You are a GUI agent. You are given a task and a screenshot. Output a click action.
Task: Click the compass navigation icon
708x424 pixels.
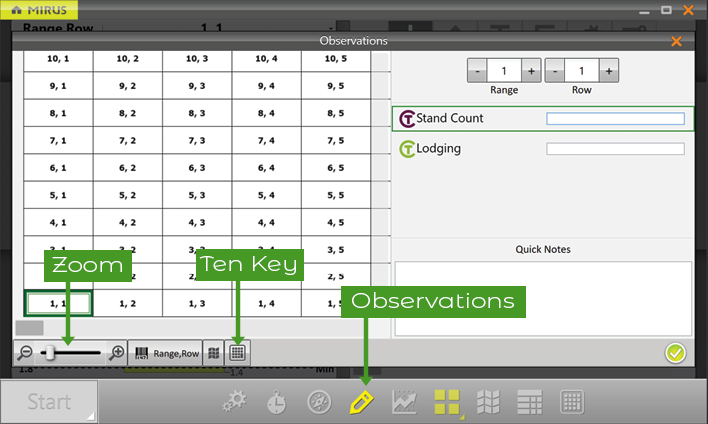click(318, 402)
